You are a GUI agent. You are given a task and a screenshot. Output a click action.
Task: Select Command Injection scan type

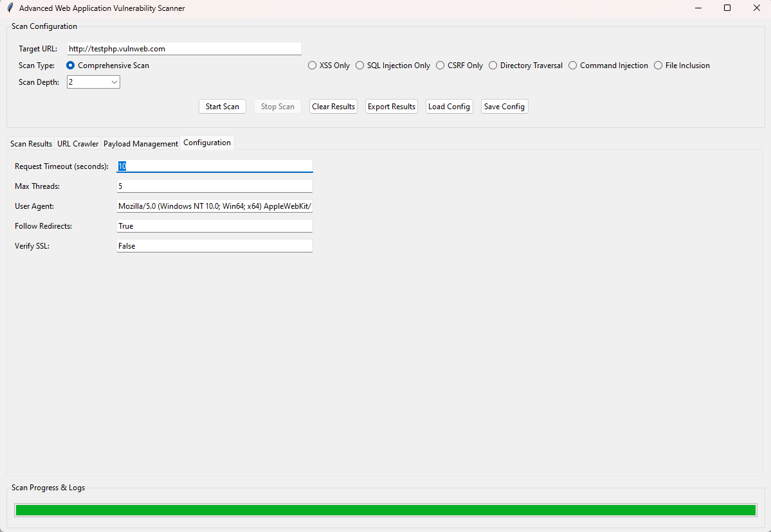click(x=573, y=66)
